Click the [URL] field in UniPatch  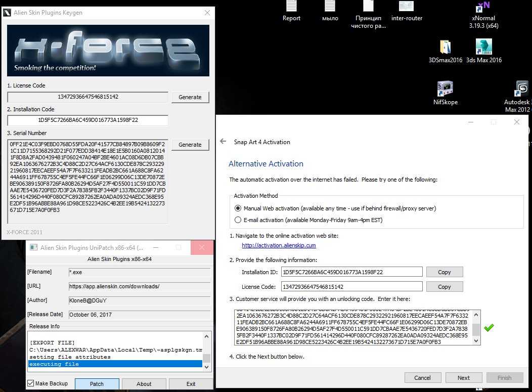click(140, 286)
